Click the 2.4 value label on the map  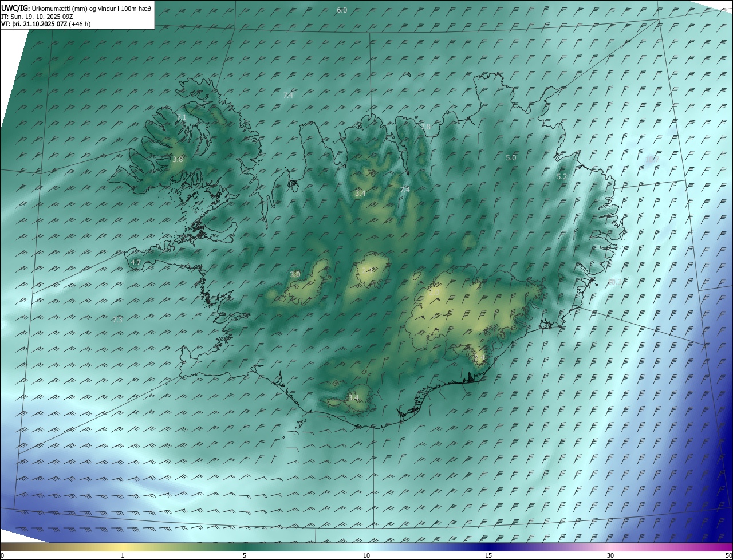coord(479,358)
